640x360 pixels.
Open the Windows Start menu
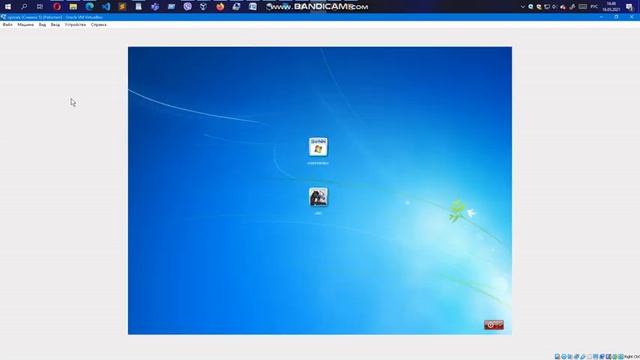click(x=8, y=7)
